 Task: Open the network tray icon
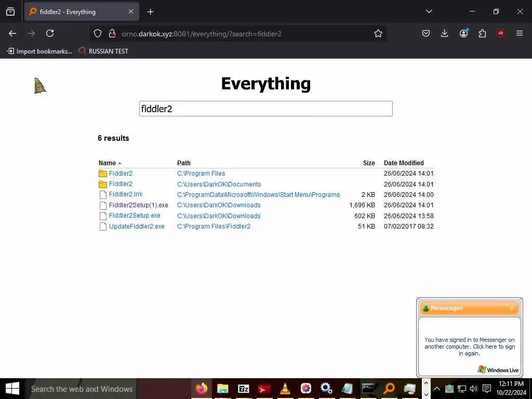(x=461, y=389)
